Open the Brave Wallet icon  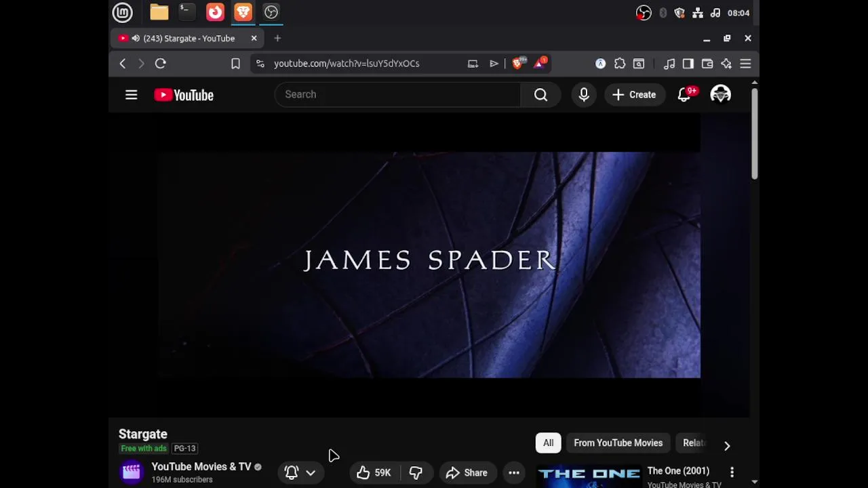707,64
